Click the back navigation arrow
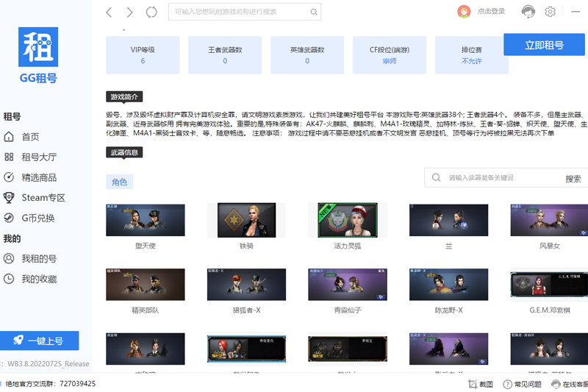Image resolution: width=588 pixels, height=392 pixels. [x=109, y=12]
